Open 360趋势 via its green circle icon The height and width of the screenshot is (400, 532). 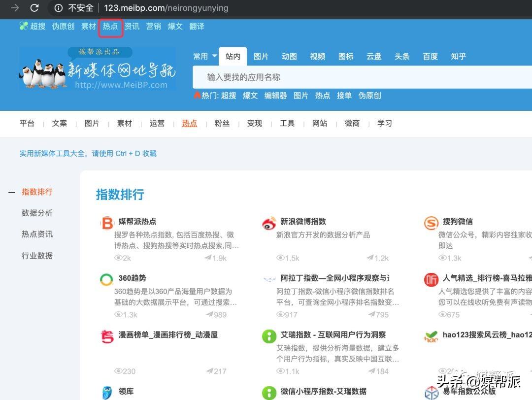coord(107,278)
